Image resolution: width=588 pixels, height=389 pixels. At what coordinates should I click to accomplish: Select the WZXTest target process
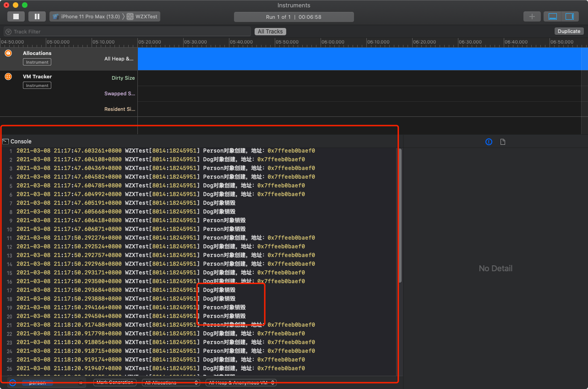point(143,16)
